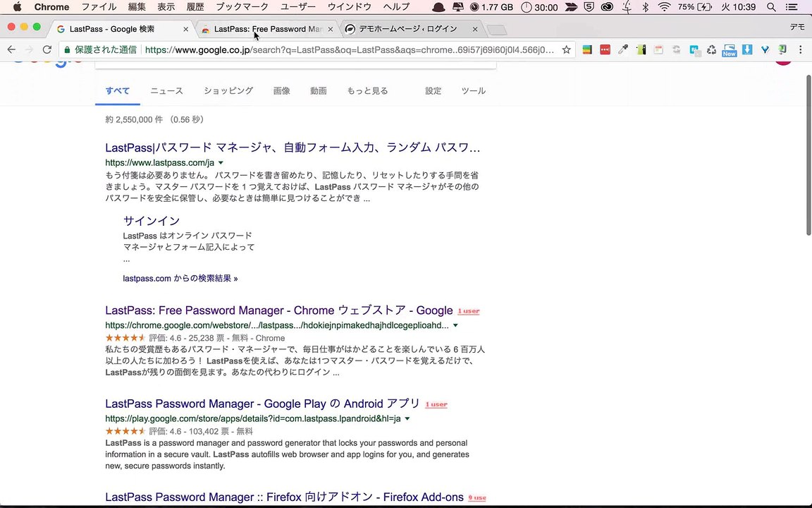Click the battery 75% indicator
The height and width of the screenshot is (508, 812).
[695, 7]
